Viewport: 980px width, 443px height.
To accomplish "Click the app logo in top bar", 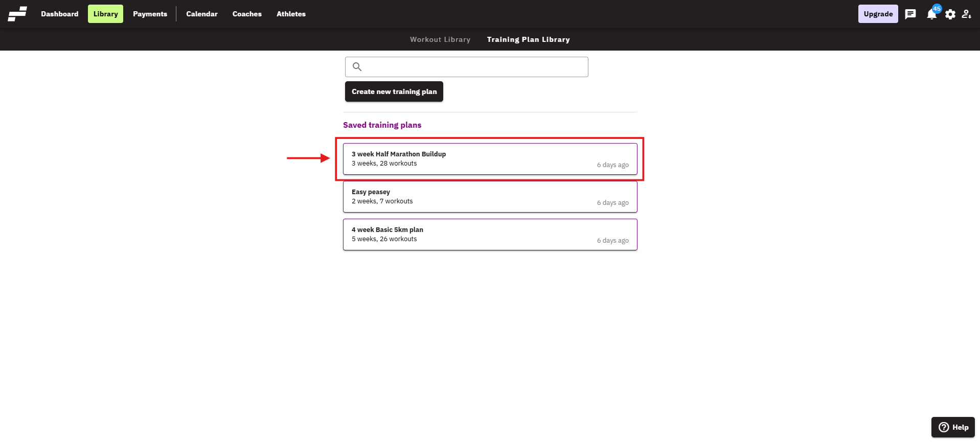I will (x=17, y=14).
